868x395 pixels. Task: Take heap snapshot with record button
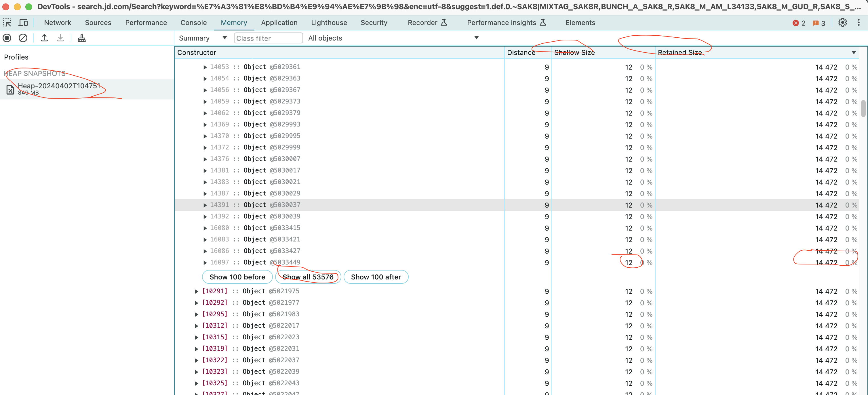(7, 38)
